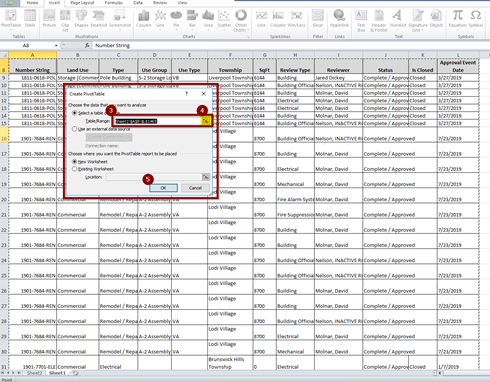Insert WordArt
Screen dimensions: 490x382
click(397, 19)
